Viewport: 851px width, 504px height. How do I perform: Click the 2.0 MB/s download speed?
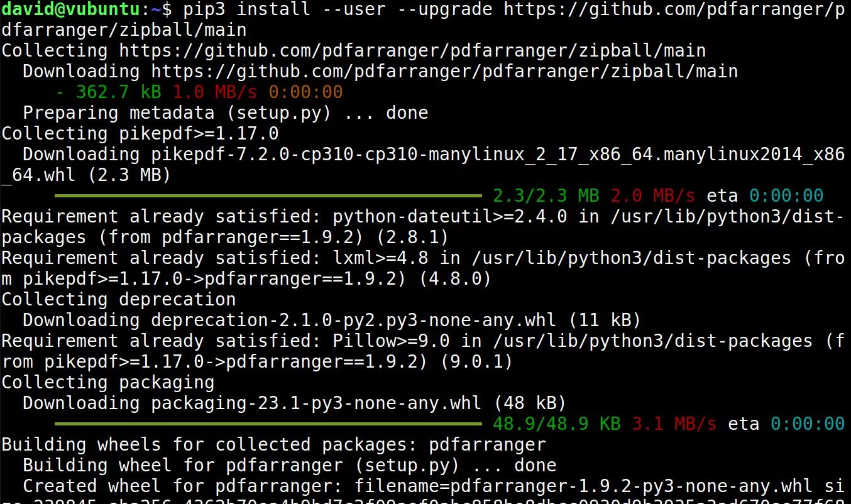(x=653, y=195)
